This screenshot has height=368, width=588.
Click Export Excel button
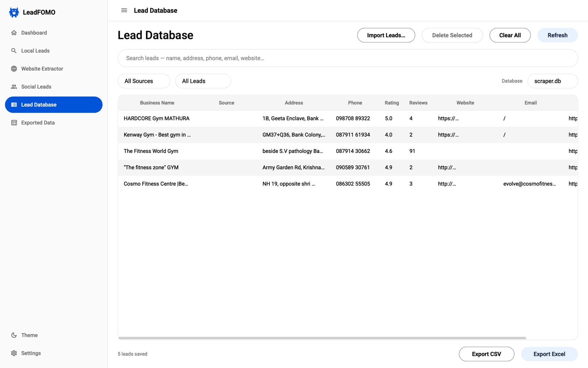(549, 354)
